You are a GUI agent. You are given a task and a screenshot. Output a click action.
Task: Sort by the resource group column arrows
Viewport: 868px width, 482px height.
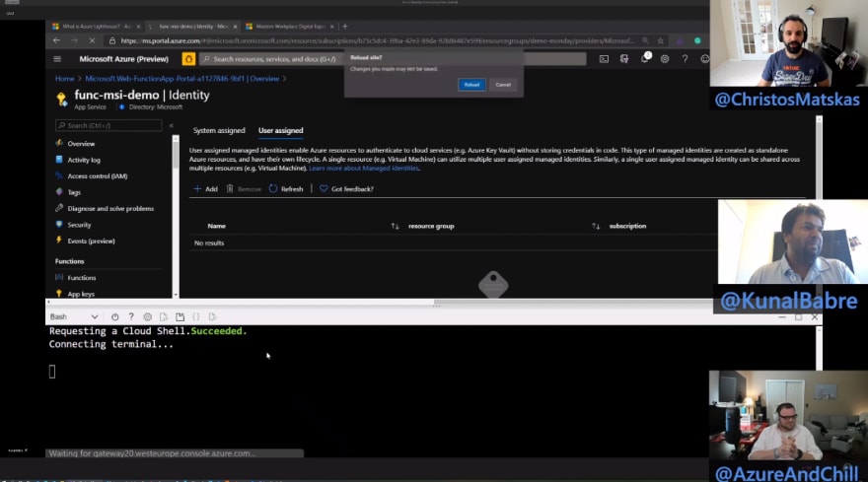point(596,226)
